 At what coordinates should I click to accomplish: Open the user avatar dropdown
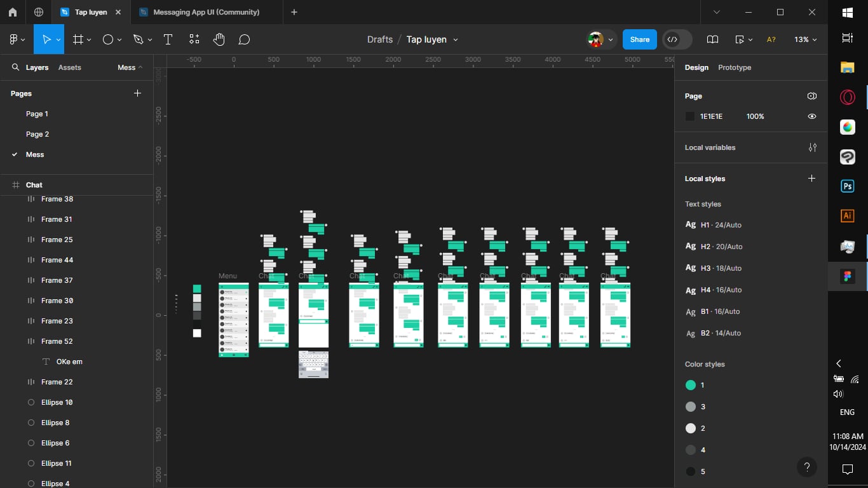point(611,39)
